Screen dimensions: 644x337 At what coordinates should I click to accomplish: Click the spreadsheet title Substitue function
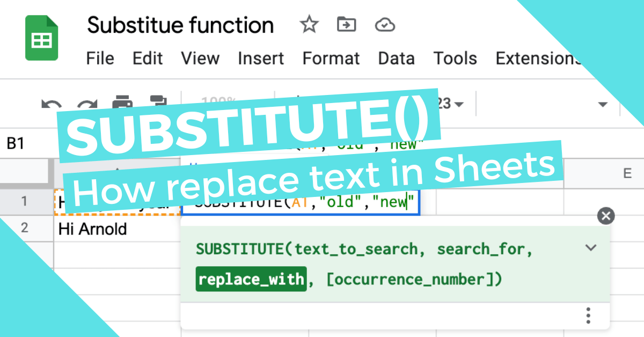click(x=180, y=25)
